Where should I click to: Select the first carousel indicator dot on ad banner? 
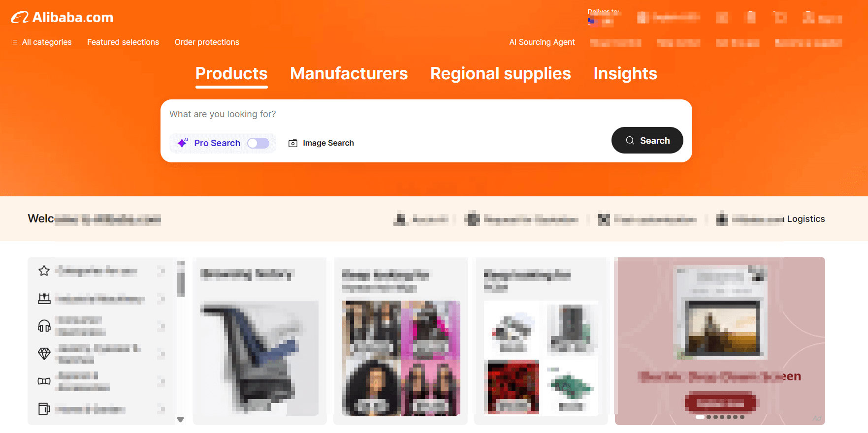tap(700, 417)
